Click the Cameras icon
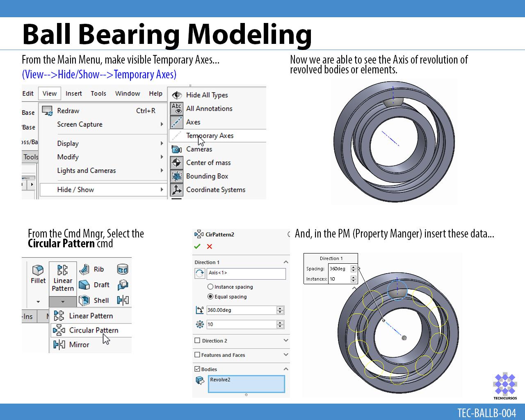 [177, 149]
